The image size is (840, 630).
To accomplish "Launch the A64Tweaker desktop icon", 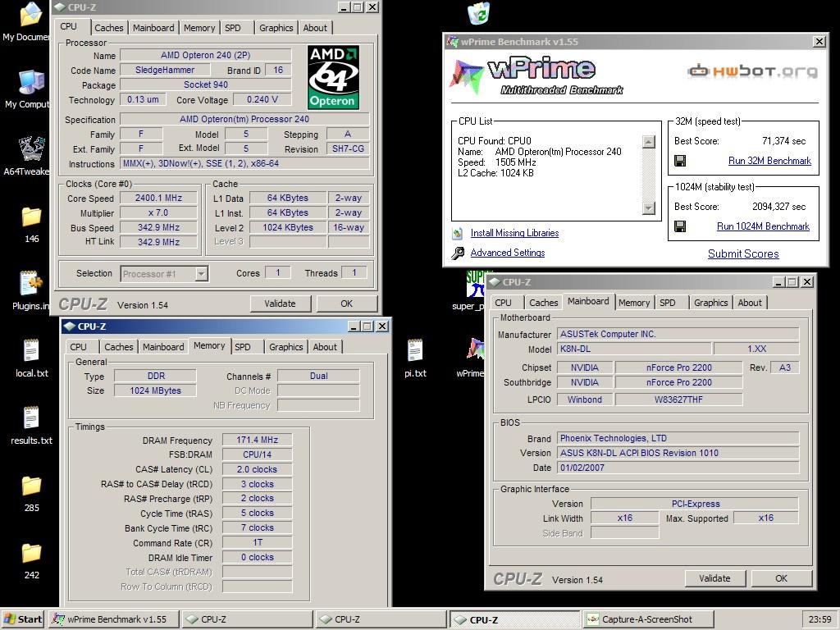I will point(32,149).
